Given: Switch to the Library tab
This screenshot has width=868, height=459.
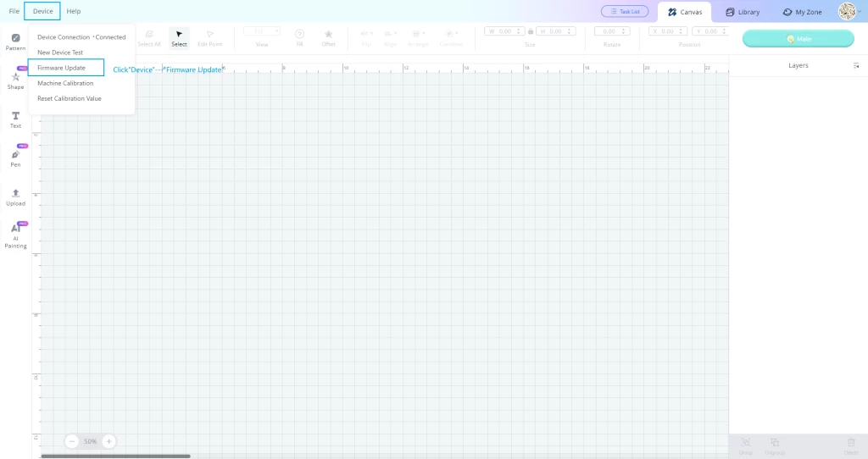Looking at the screenshot, I should (x=743, y=12).
